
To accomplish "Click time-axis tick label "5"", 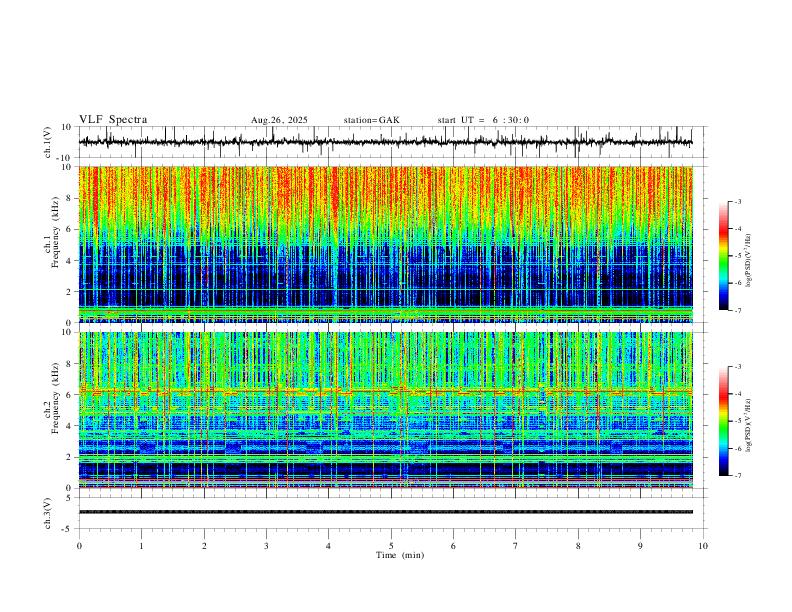I will tap(391, 546).
